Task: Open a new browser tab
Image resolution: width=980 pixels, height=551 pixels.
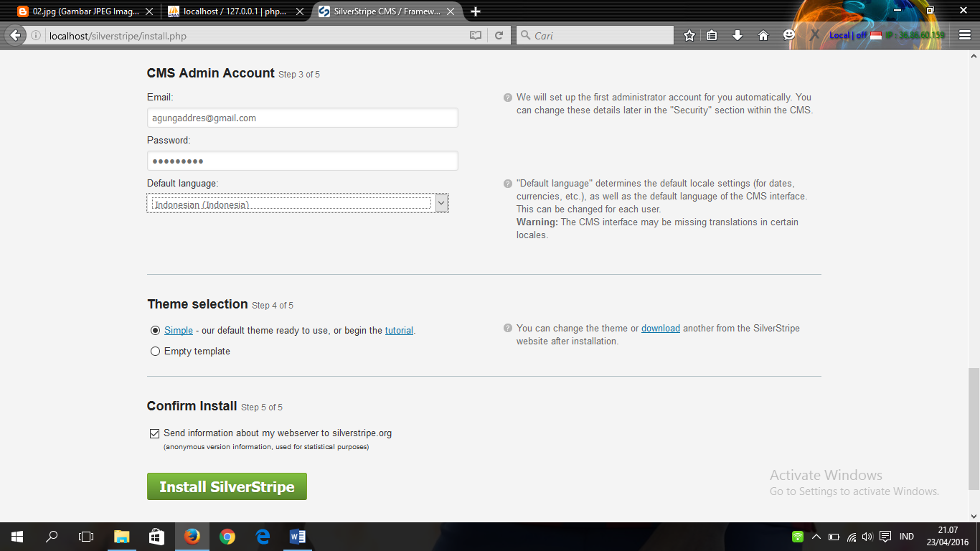Action: [x=476, y=11]
